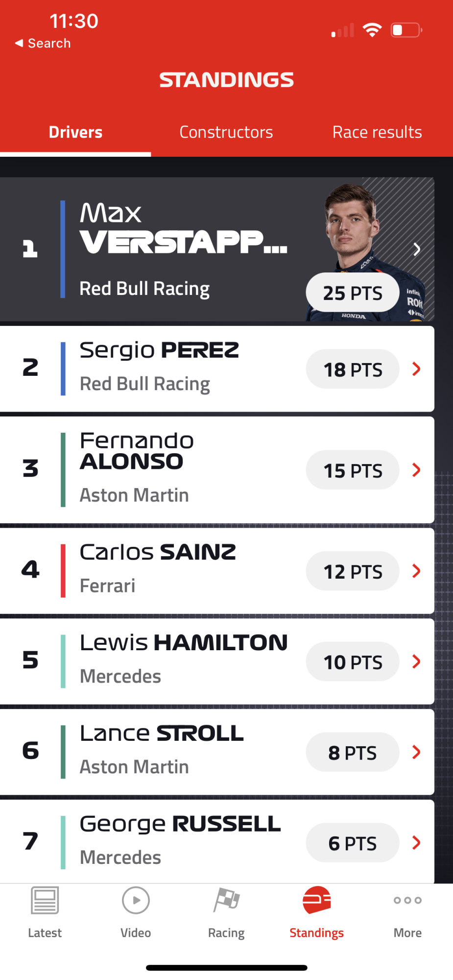Image resolution: width=453 pixels, height=980 pixels.
Task: Tap the Wi-Fi status icon
Action: 372,30
